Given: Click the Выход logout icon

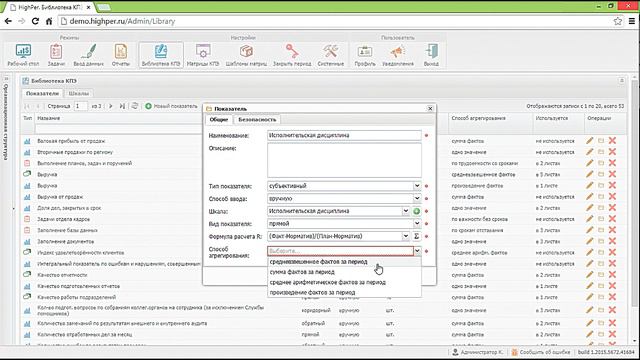Looking at the screenshot, I should click(431, 55).
